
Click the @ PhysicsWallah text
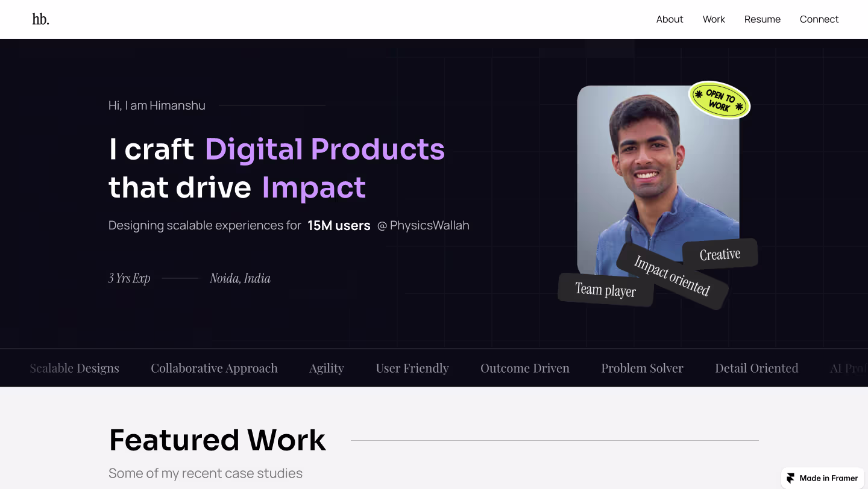pos(423,225)
